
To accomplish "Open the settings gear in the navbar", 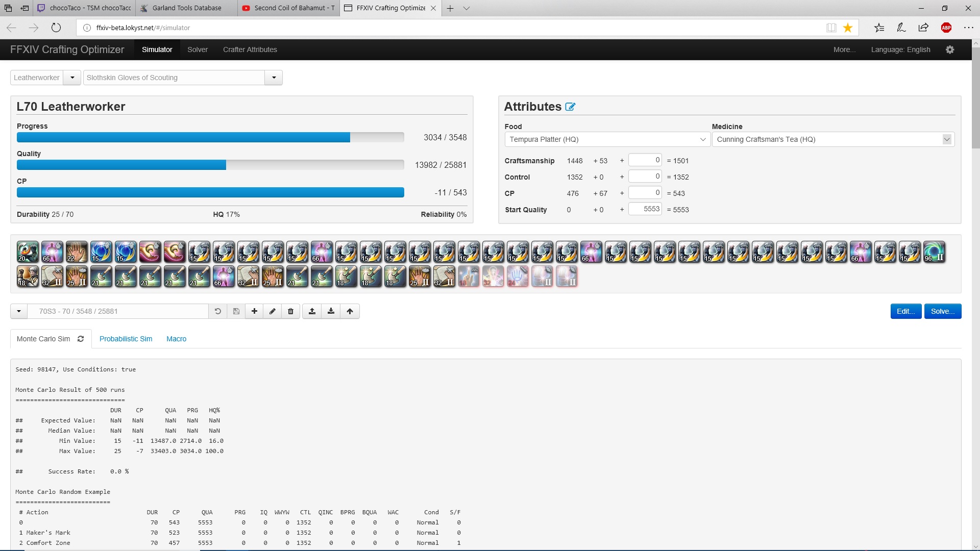I will (949, 49).
